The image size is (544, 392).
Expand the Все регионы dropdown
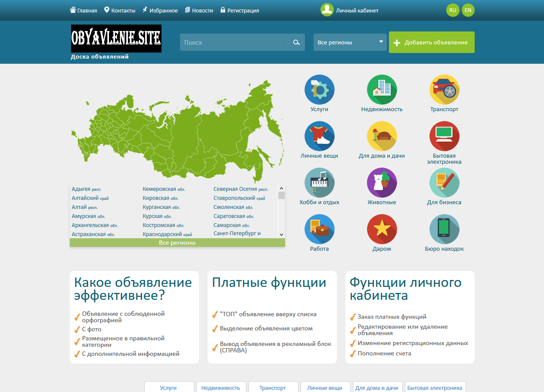(350, 42)
